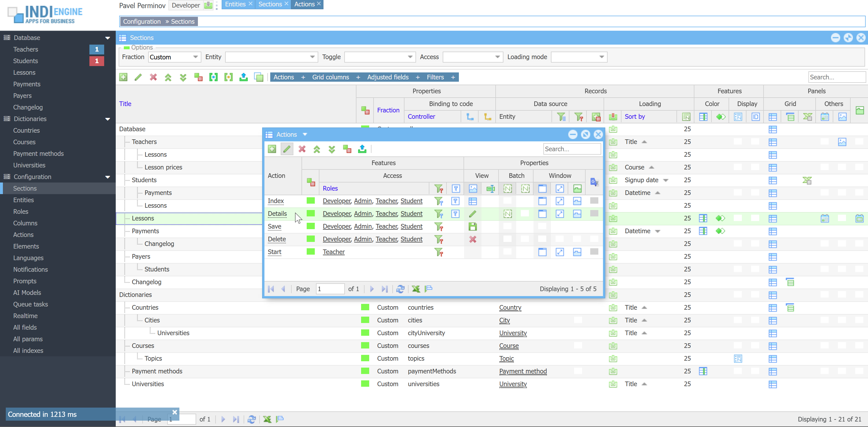
Task: Click the Payment method entity link
Action: click(523, 371)
